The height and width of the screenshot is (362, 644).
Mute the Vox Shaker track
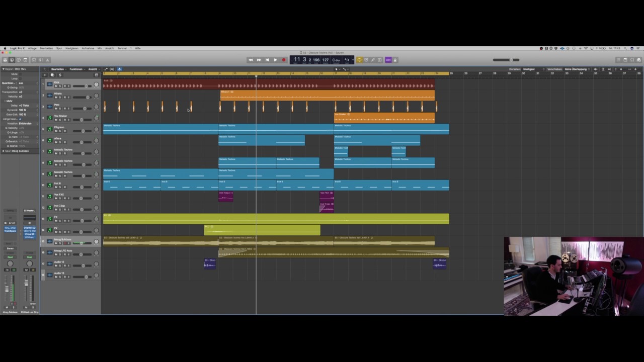click(x=56, y=120)
